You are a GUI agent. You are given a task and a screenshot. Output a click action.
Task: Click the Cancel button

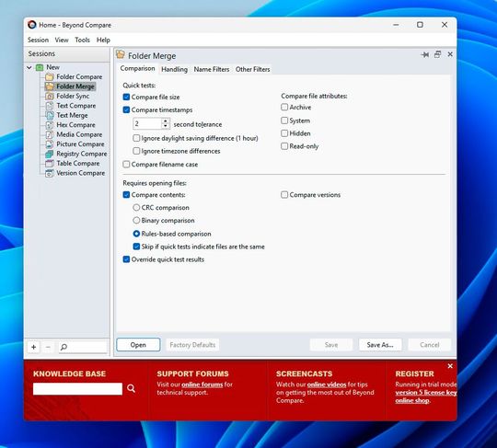430,345
